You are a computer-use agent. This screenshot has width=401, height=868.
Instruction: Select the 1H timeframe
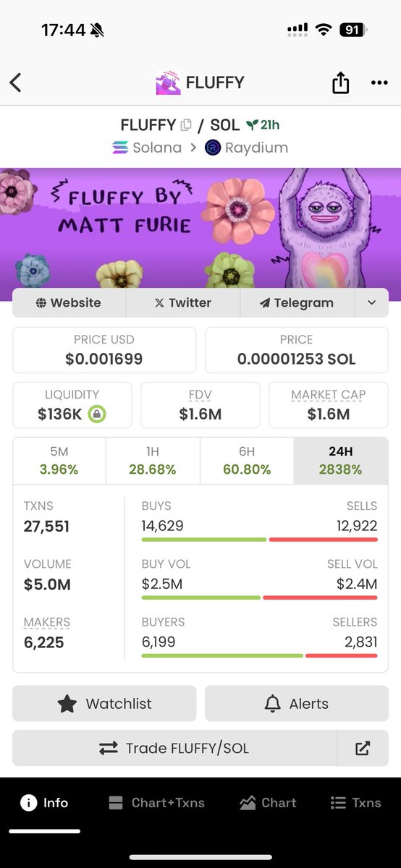(153, 461)
